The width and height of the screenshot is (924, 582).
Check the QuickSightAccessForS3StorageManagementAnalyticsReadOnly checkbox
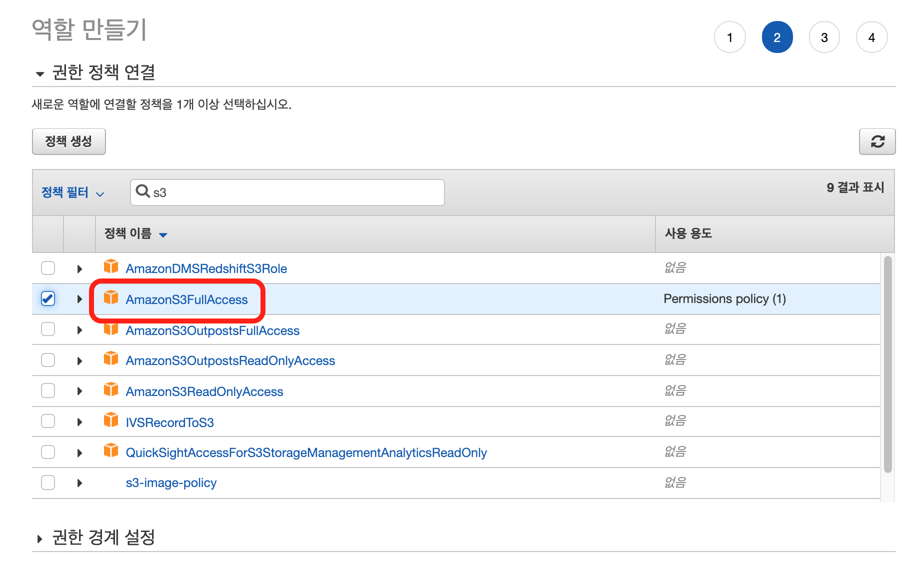[48, 452]
